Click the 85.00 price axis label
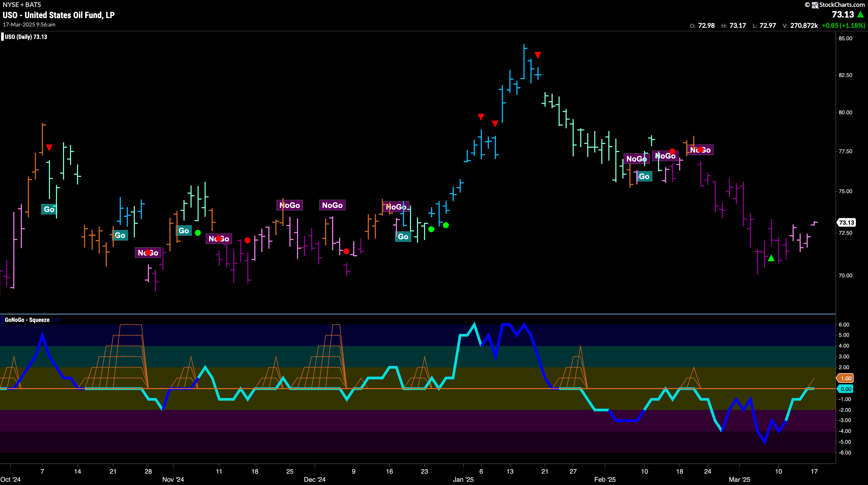868x485 pixels. (x=845, y=38)
